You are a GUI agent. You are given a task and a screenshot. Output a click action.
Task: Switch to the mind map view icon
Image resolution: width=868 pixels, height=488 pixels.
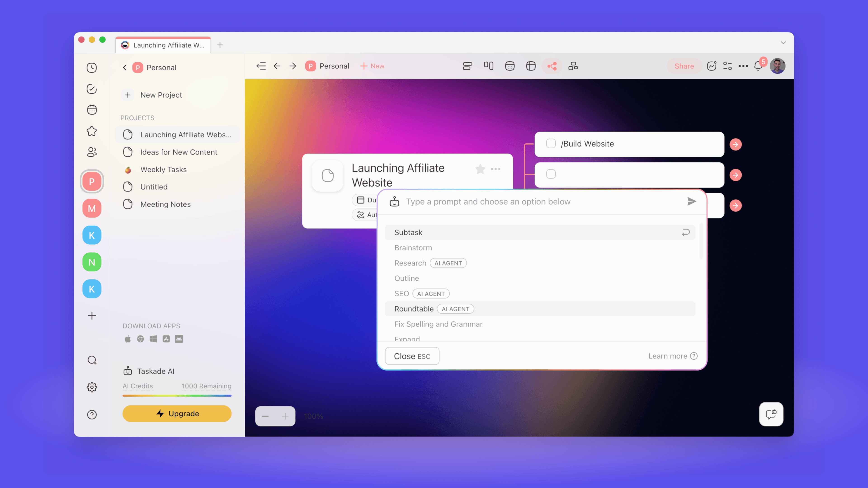pos(552,66)
